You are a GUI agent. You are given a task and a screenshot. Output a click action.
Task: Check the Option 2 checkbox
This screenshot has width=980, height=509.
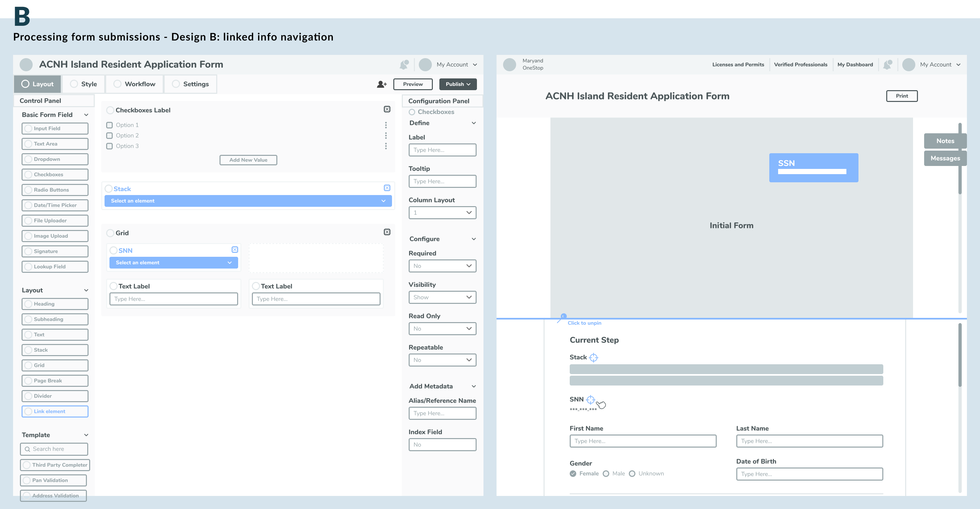109,136
